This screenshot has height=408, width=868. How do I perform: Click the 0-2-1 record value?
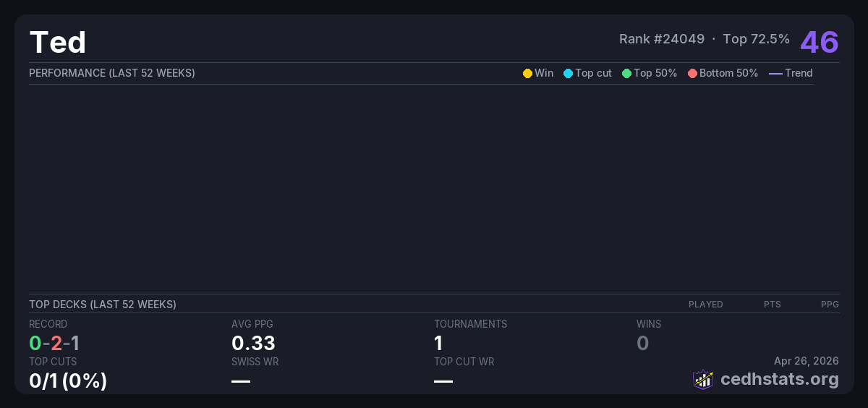click(x=54, y=343)
